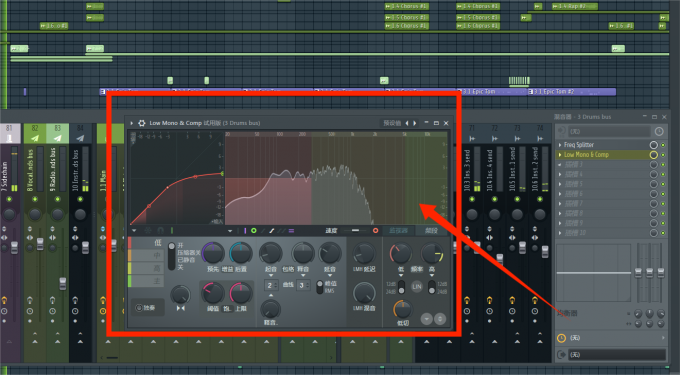This screenshot has width=680, height=375.
Task: Expand Low Mono & Comp slot arrow
Action: 560,155
